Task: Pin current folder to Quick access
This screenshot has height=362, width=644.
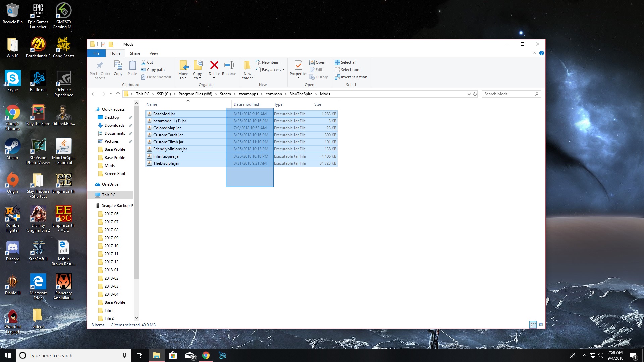Action: pyautogui.click(x=99, y=69)
